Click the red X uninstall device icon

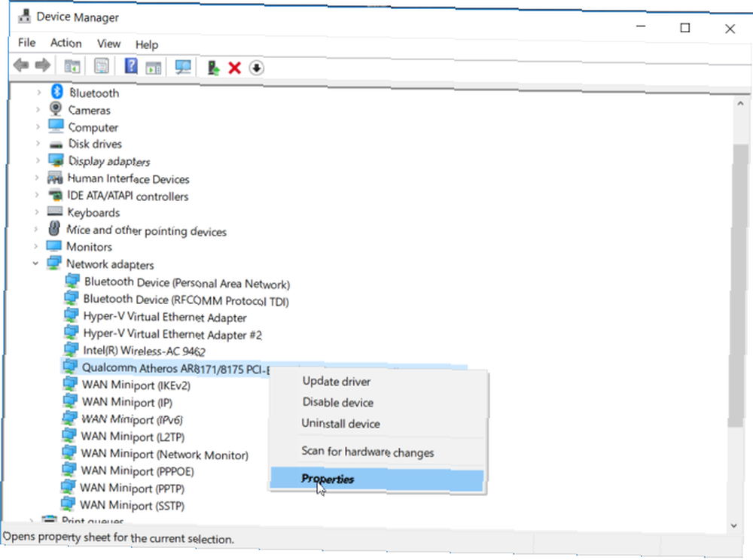pyautogui.click(x=234, y=68)
